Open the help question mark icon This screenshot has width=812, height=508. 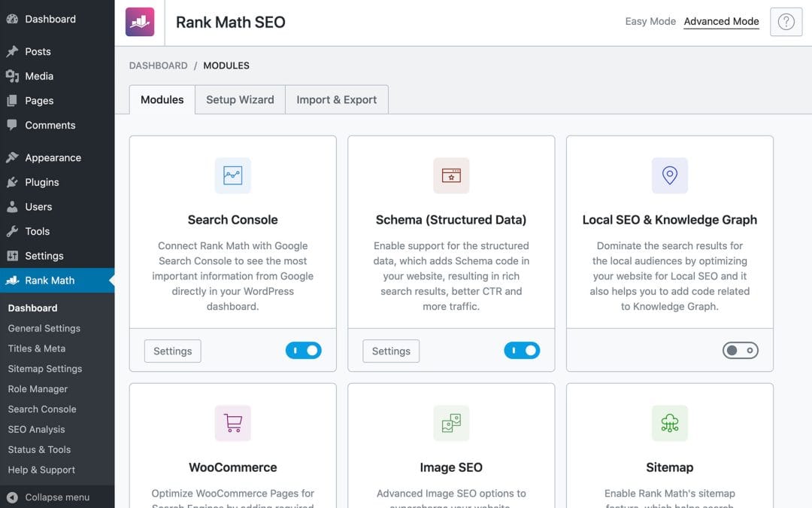point(786,23)
